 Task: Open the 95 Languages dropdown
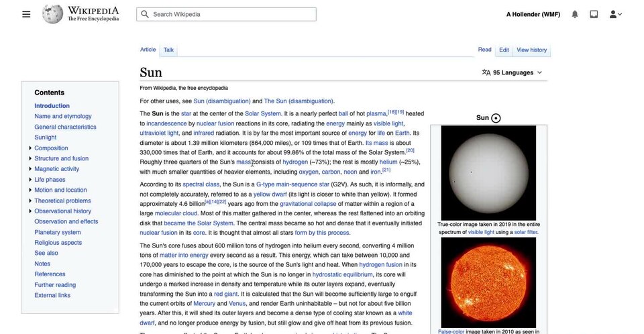pyautogui.click(x=512, y=72)
